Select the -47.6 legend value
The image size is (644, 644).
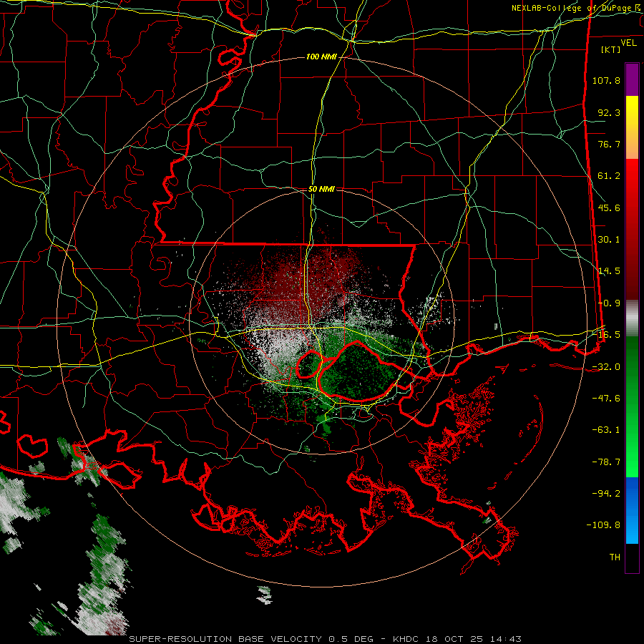point(606,399)
